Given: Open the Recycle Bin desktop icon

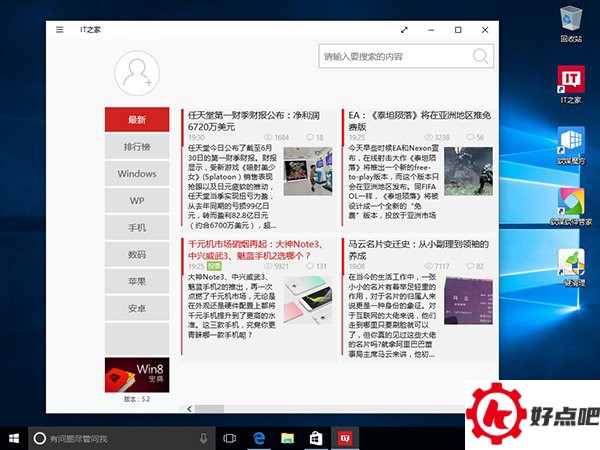Looking at the screenshot, I should pos(571,20).
